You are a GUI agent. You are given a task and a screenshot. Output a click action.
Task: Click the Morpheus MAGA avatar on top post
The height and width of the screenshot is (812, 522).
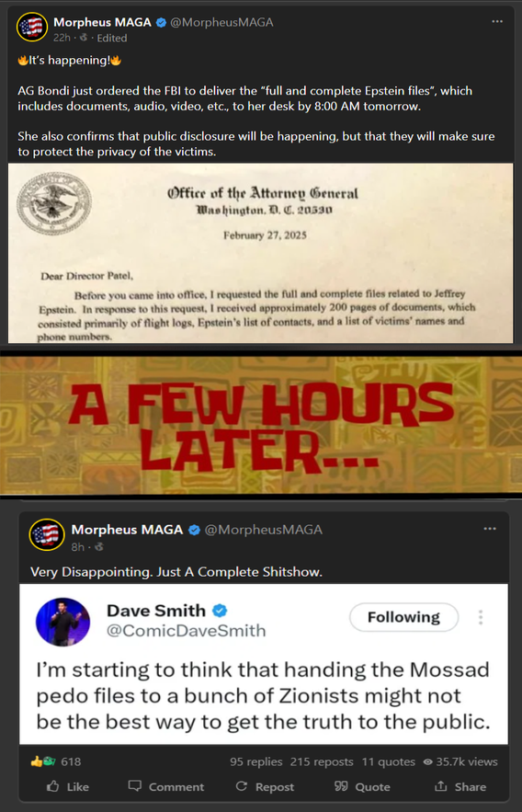tap(32, 27)
